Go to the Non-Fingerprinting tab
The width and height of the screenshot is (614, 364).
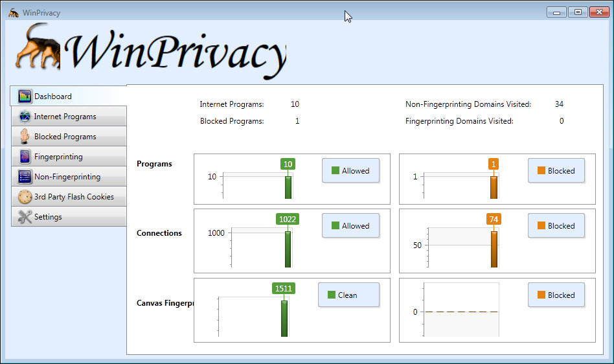tap(69, 177)
